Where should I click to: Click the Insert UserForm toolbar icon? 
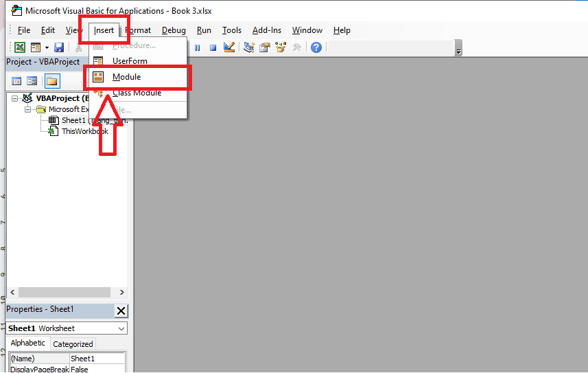36,47
